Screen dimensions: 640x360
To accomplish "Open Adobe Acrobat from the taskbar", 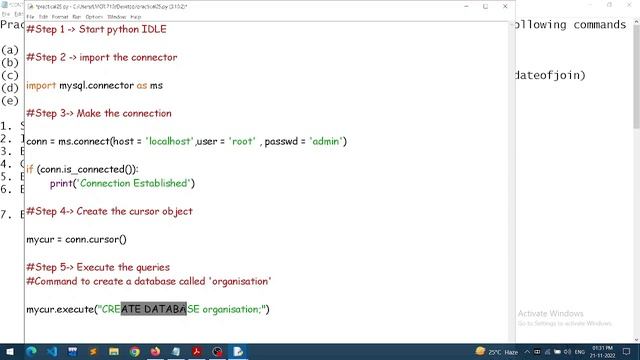I will [197, 351].
